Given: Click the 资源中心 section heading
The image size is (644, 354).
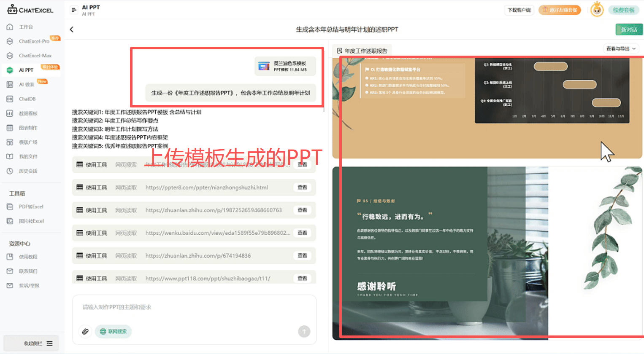Looking at the screenshot, I should click(20, 244).
